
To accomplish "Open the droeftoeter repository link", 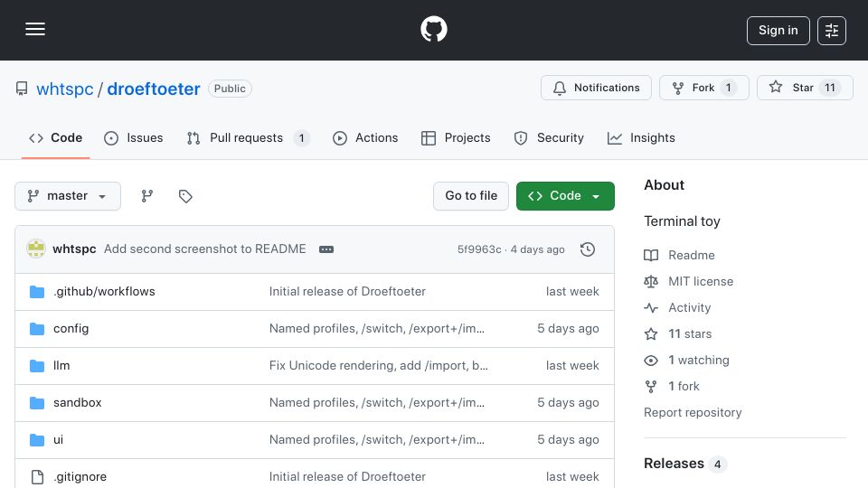I will point(154,89).
